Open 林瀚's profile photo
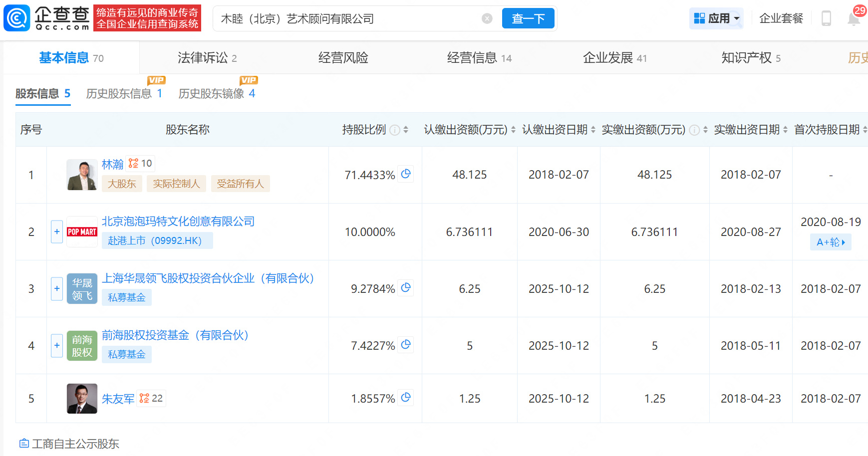 82,175
